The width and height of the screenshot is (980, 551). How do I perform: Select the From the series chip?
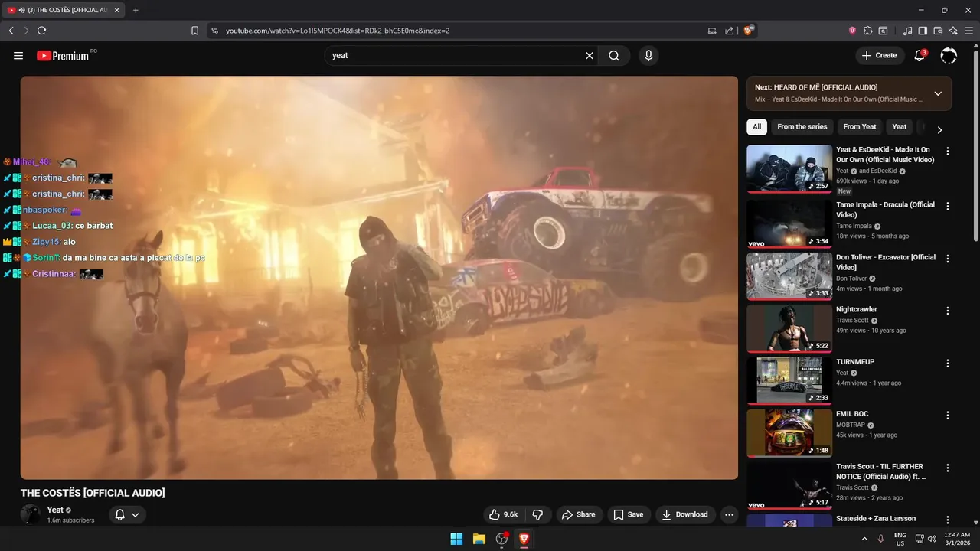[802, 127]
